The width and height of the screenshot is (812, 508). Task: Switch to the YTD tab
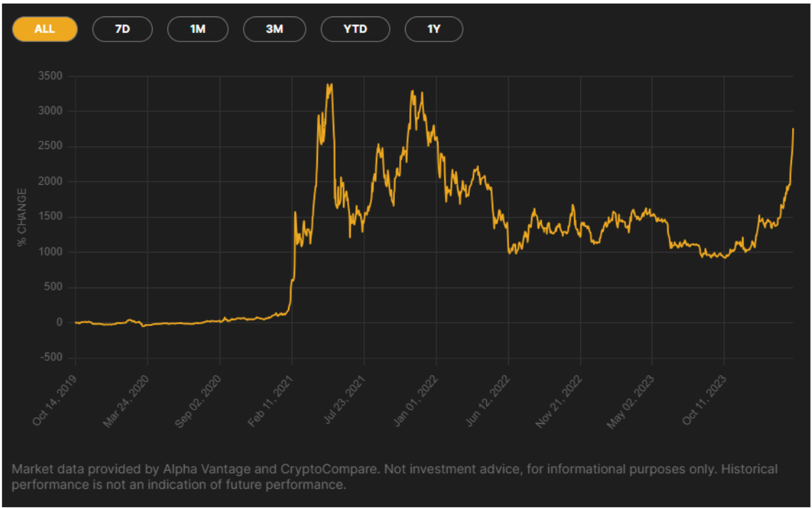pyautogui.click(x=355, y=29)
